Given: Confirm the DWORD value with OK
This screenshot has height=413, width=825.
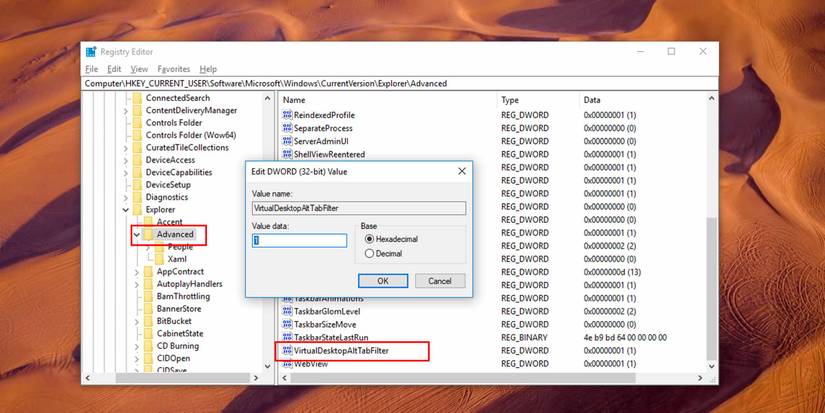Looking at the screenshot, I should tap(383, 281).
